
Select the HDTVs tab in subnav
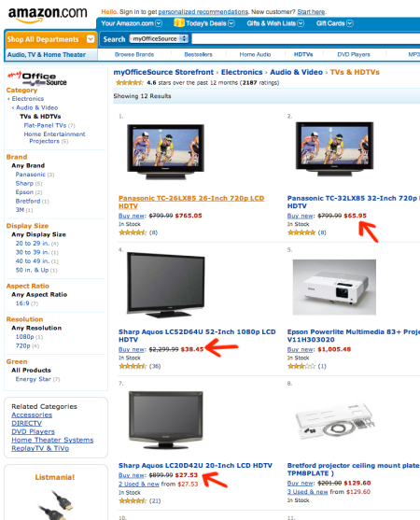coord(303,54)
